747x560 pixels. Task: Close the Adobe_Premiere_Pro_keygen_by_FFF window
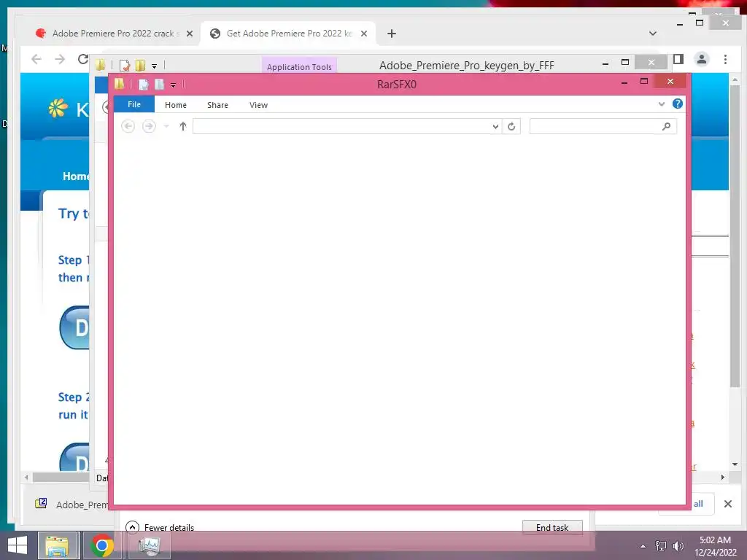click(651, 63)
